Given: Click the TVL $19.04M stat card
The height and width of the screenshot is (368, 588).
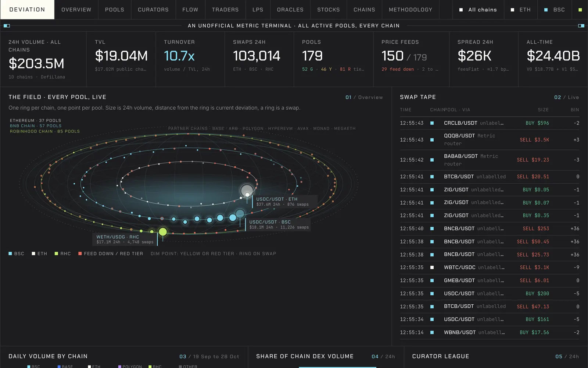Looking at the screenshot, I should pos(121,59).
